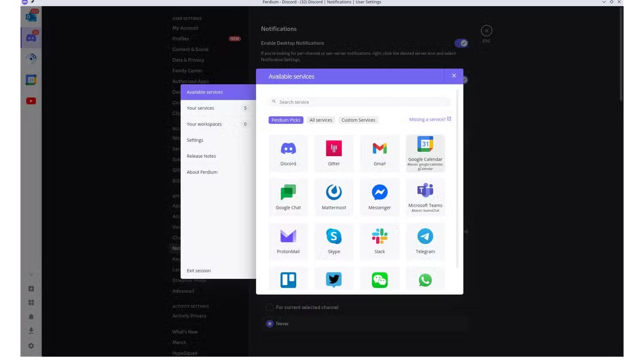Image resolution: width=644 pixels, height=362 pixels.
Task: Open the downloads icon in the sidebar
Action: coord(31,331)
